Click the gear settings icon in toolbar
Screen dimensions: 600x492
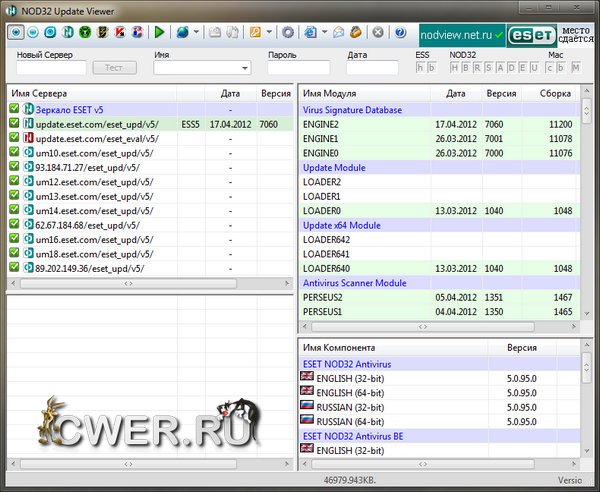pyautogui.click(x=287, y=32)
